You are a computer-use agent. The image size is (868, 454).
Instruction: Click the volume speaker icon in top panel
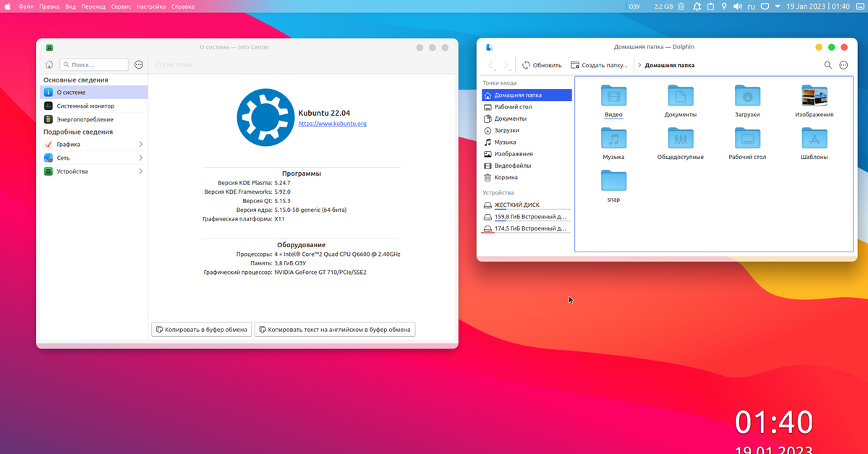[737, 7]
